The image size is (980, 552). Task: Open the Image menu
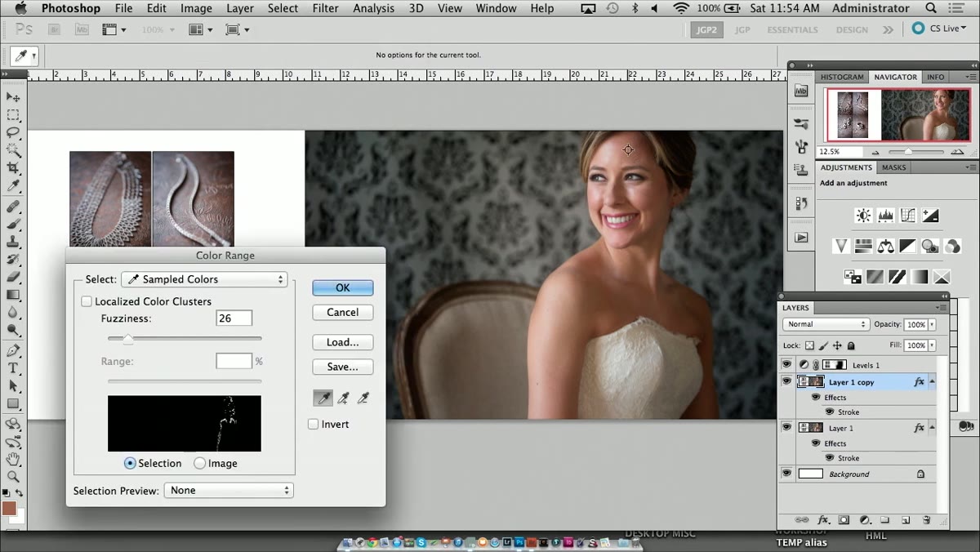click(196, 8)
